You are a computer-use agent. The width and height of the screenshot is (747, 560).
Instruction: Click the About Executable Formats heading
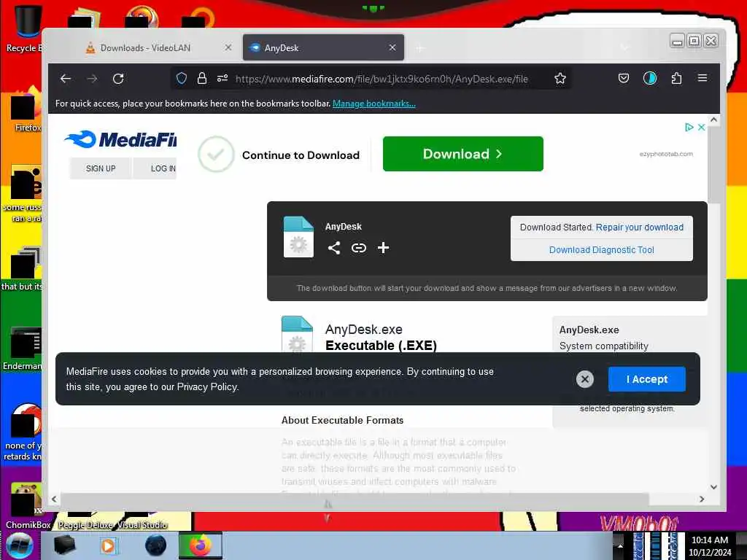pos(342,420)
